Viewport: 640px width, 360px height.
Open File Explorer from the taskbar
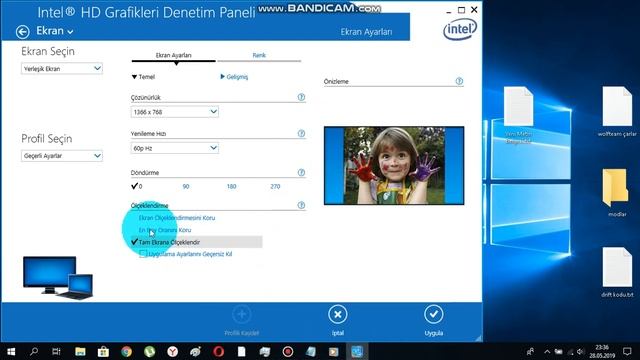coord(80,351)
